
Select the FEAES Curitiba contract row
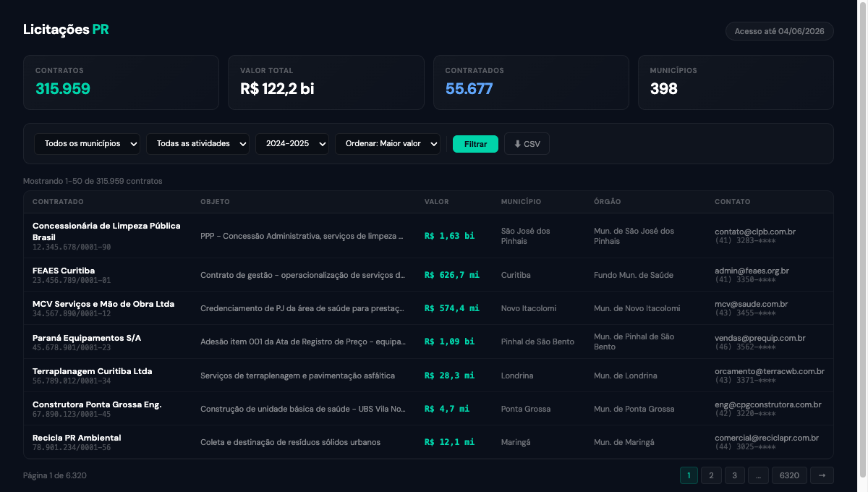click(64, 271)
